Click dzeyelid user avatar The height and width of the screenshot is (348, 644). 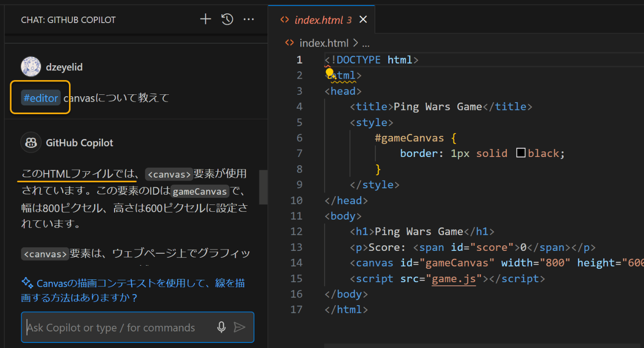tap(31, 67)
